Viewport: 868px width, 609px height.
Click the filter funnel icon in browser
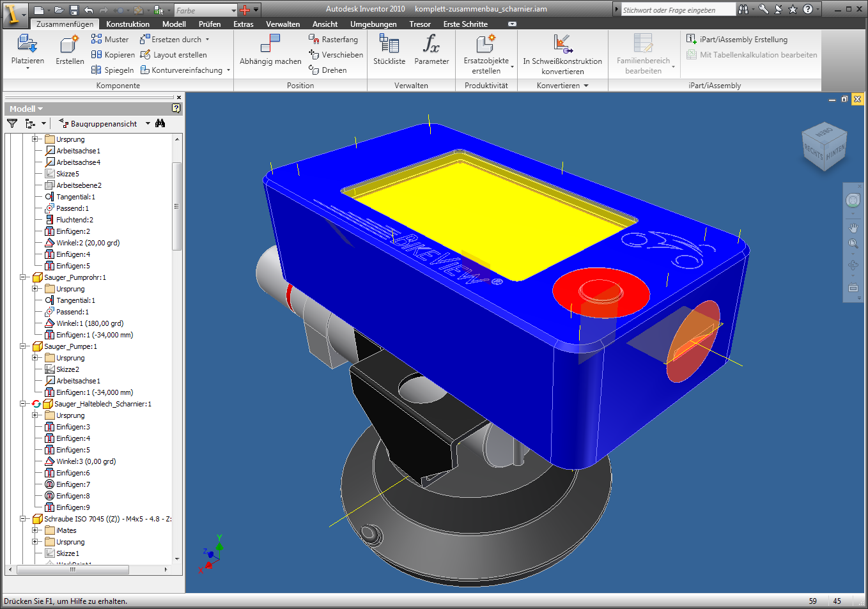(x=12, y=123)
